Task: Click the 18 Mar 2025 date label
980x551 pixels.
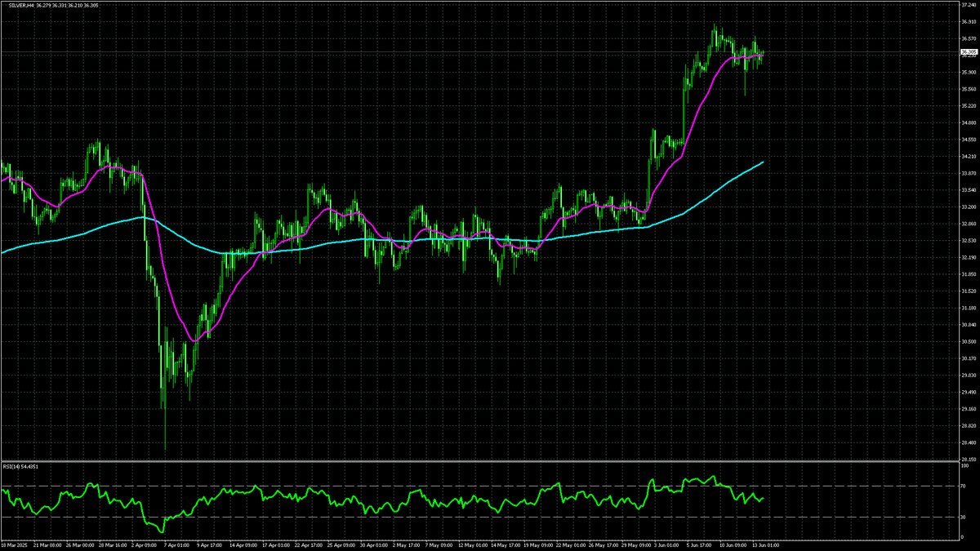Action: 14,544
